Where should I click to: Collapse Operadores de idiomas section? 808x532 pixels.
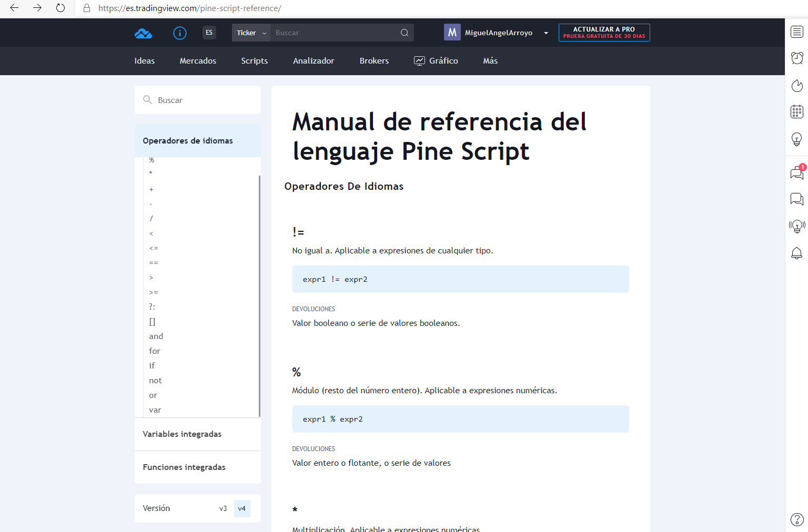click(198, 141)
